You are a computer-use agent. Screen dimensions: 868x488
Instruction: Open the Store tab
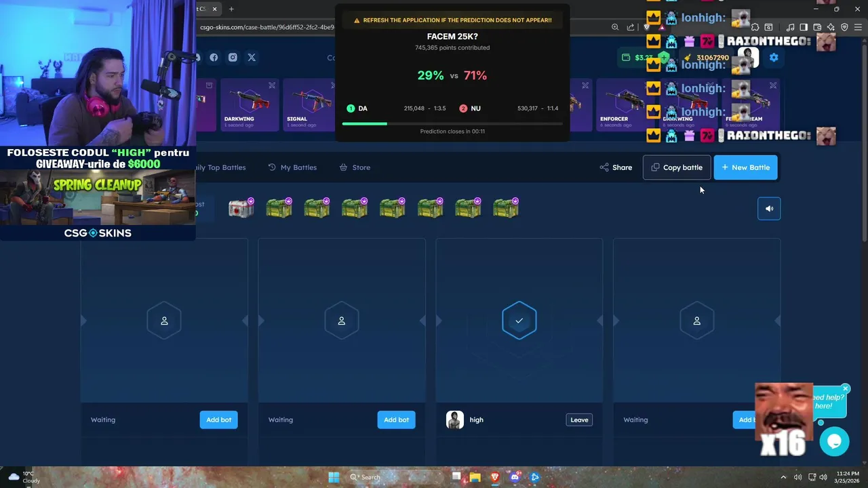[x=355, y=167]
